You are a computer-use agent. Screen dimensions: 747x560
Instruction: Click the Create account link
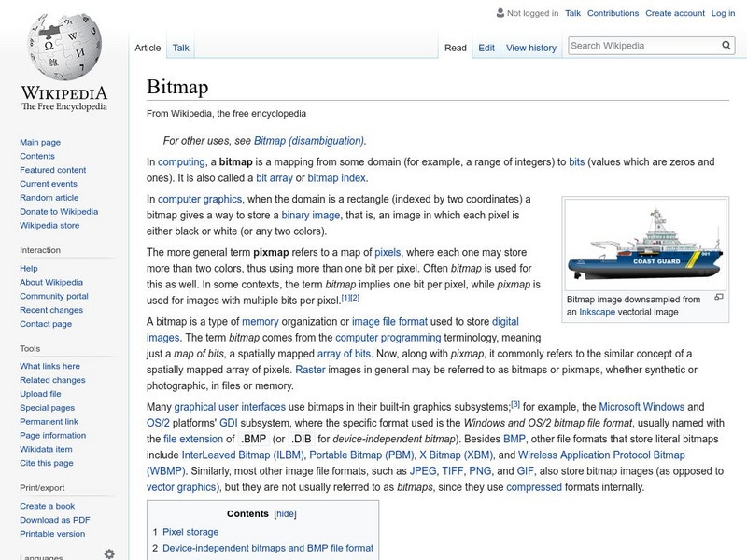pyautogui.click(x=674, y=14)
